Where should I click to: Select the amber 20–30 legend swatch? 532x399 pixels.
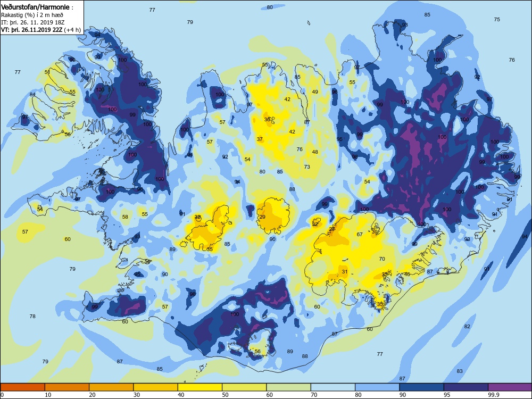coord(111,387)
